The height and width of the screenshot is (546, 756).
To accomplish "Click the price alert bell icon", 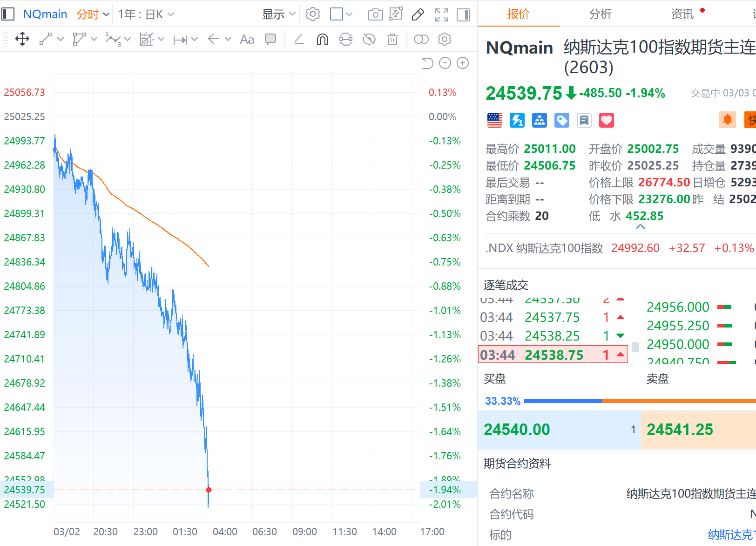I will coord(727,120).
